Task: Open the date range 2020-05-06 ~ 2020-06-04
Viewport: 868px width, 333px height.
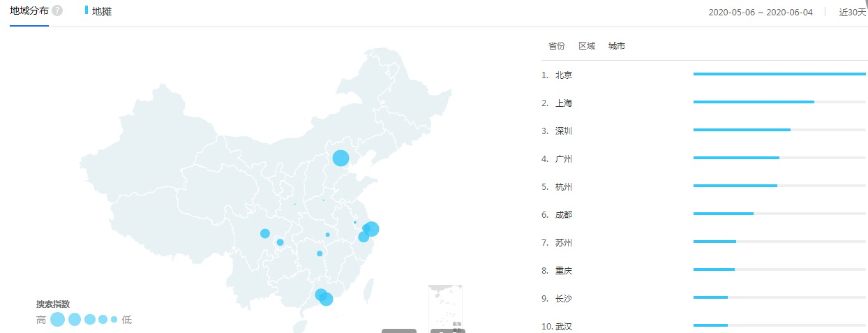Action: [761, 12]
